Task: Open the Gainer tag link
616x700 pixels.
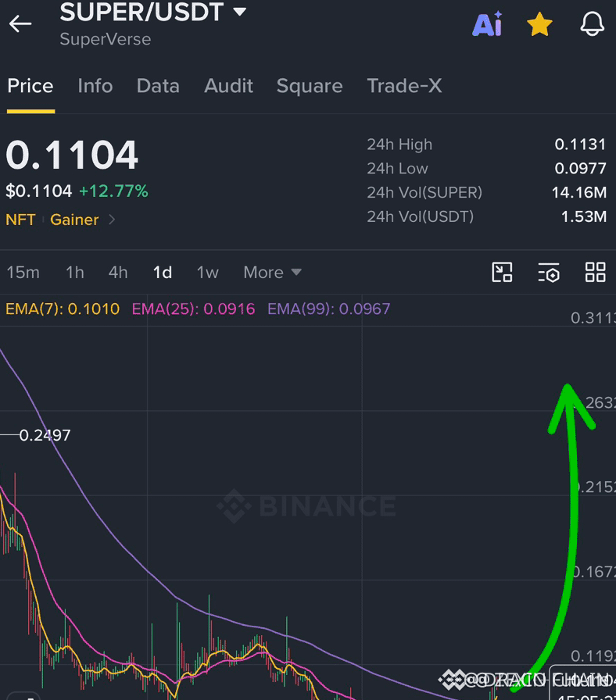Action: click(x=74, y=220)
